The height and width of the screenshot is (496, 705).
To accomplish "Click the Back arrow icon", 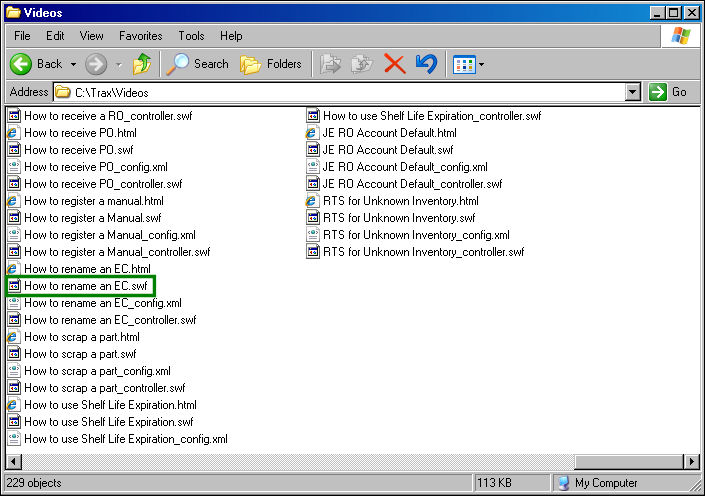I will click(x=21, y=64).
